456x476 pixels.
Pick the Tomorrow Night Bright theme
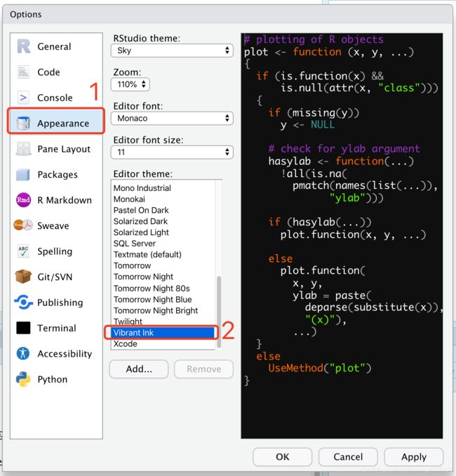163,310
